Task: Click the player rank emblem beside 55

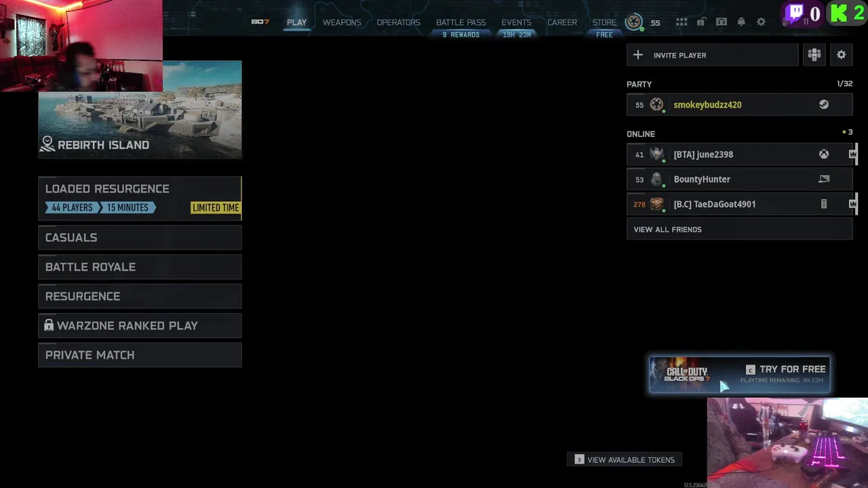Action: coord(634,22)
